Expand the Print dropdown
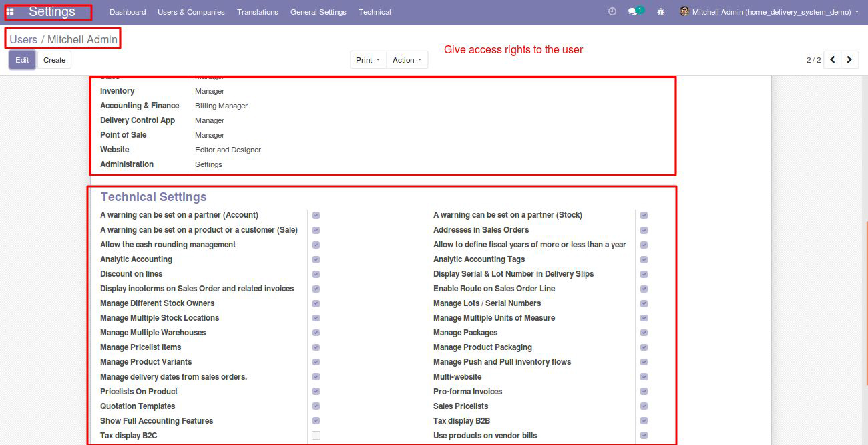 pos(368,60)
